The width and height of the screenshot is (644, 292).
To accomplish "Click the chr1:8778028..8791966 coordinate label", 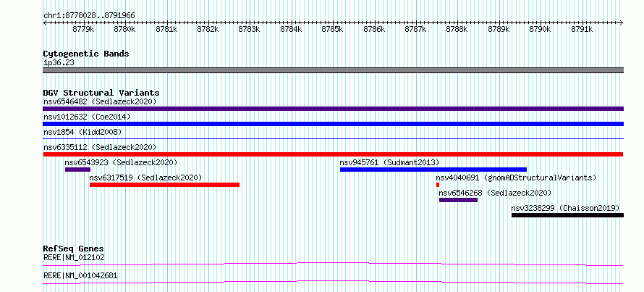I will click(x=89, y=16).
